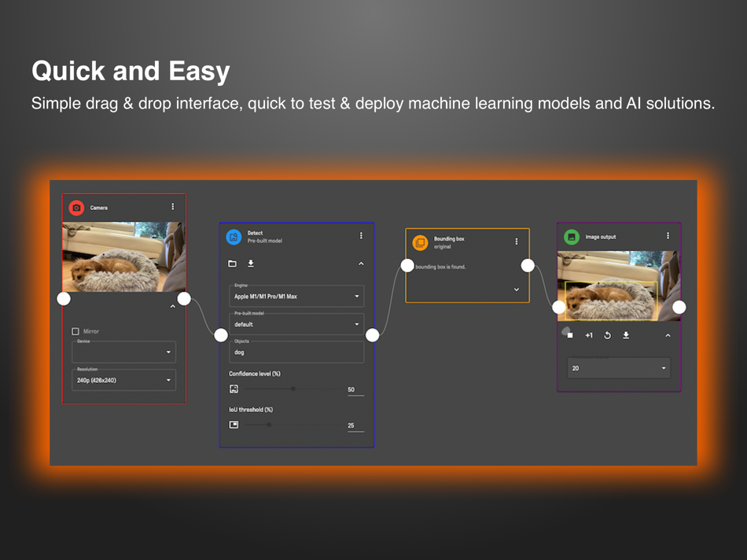Image resolution: width=747 pixels, height=560 pixels.
Task: Click the folder icon in Detect node
Action: click(233, 263)
